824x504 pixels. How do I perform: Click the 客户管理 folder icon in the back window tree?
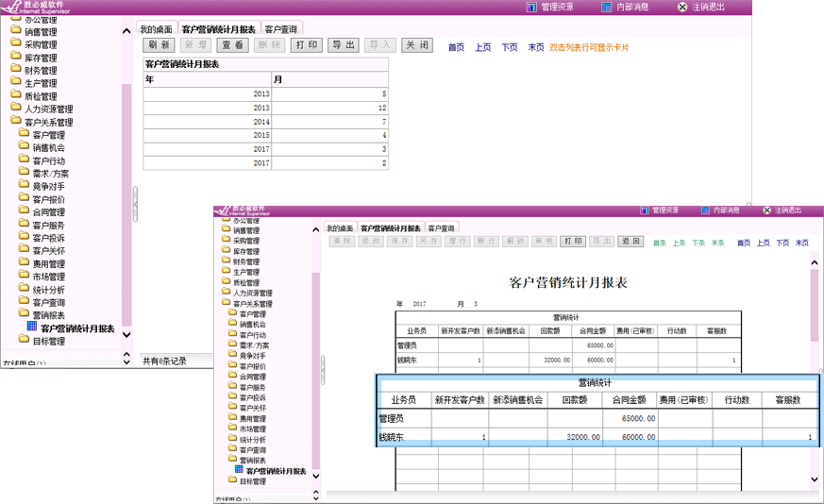point(24,133)
